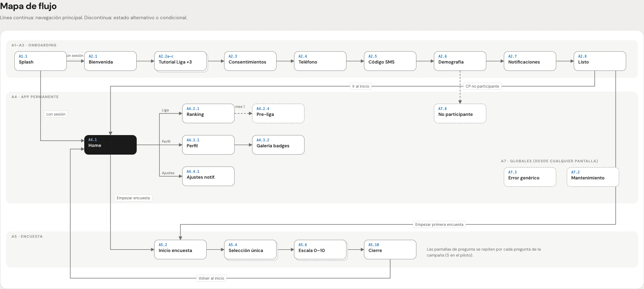The width and height of the screenshot is (644, 289).
Task: Click the "A7 · GLOBALES" section label
Action: tap(549, 161)
